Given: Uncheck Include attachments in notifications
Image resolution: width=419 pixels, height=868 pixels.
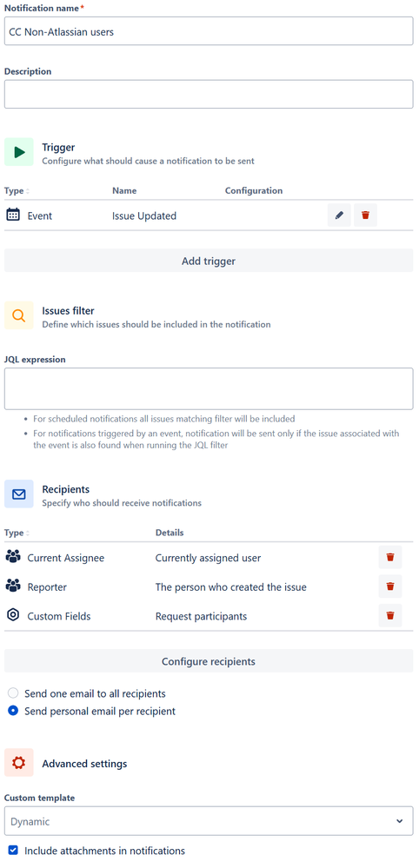Looking at the screenshot, I should click(13, 851).
